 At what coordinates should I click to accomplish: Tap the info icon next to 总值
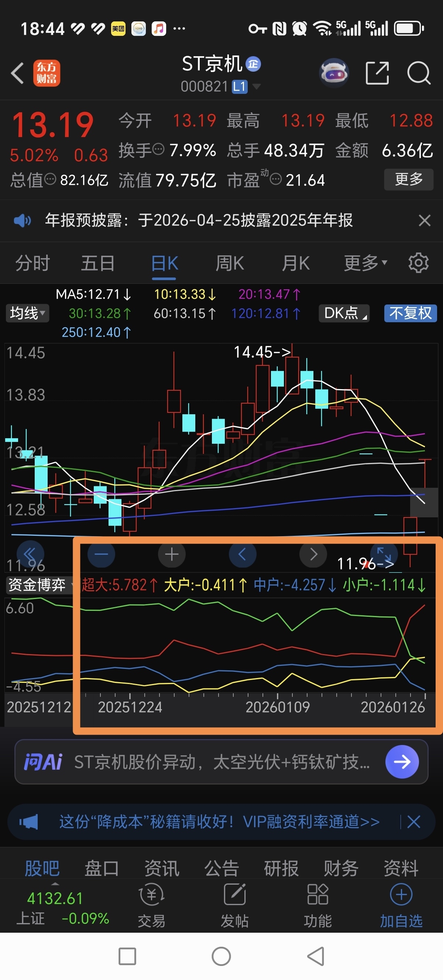(x=50, y=178)
